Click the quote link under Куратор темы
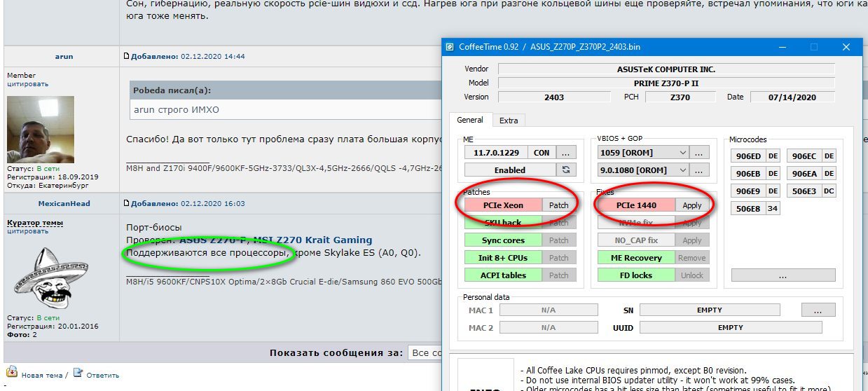Screen dimensions: 868x391 [x=28, y=231]
